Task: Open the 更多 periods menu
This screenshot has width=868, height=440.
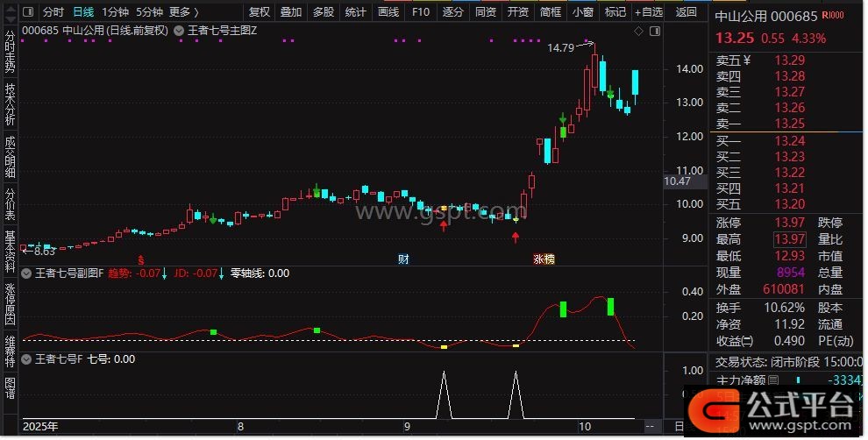Action: [182, 12]
